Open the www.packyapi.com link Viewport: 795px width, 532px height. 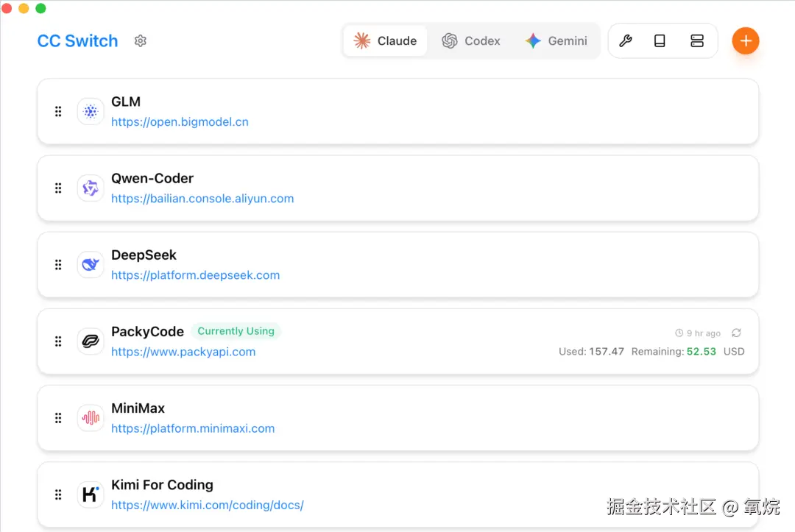(183, 352)
